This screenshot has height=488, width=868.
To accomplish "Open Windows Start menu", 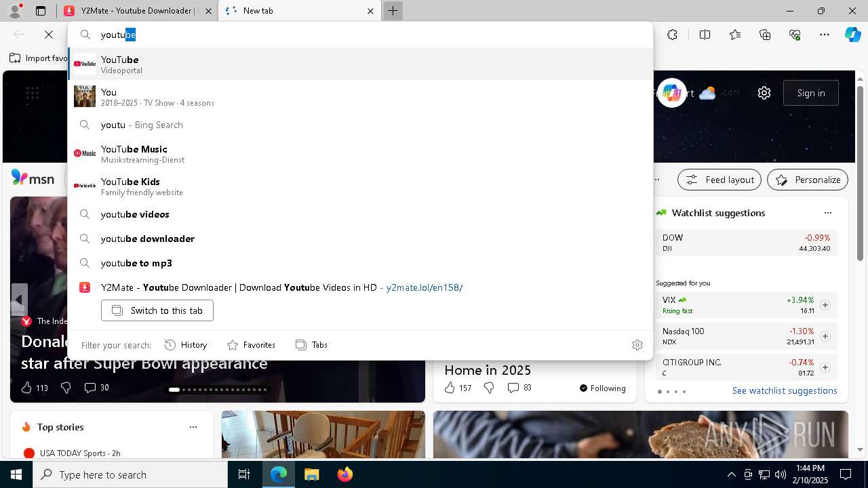I will tap(16, 474).
